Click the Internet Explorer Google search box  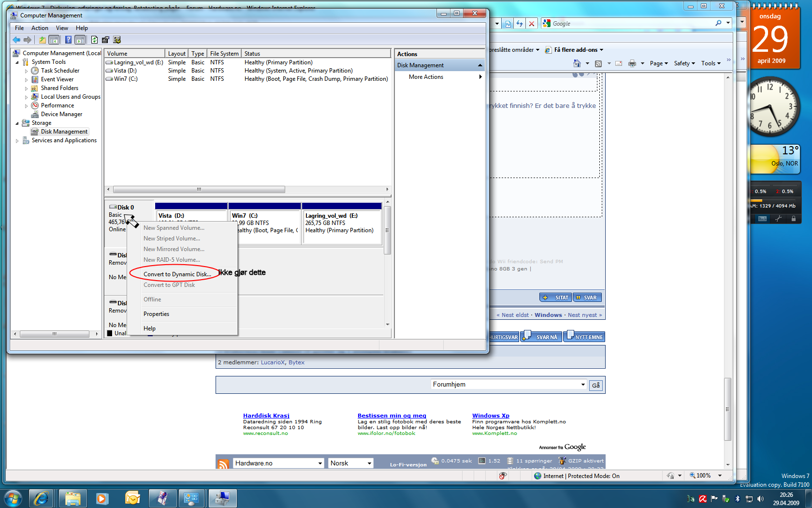point(632,23)
